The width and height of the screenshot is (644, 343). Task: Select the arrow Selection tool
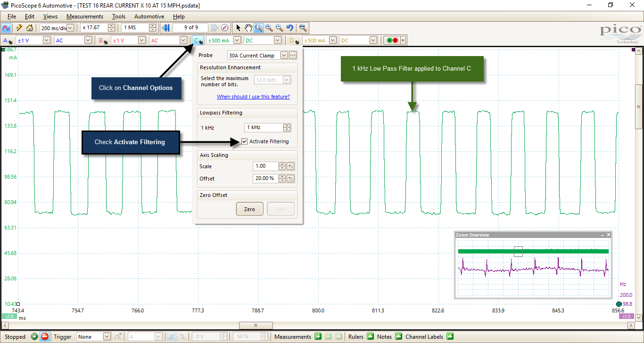239,28
